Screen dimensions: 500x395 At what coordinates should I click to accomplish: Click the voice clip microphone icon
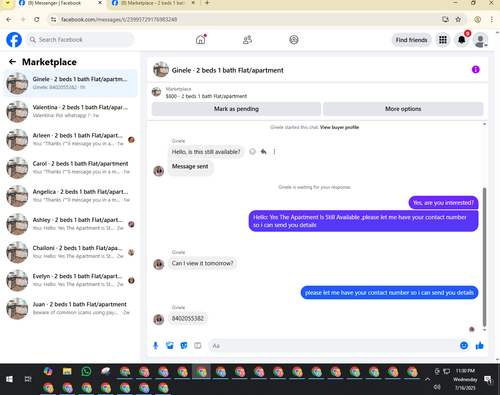click(155, 346)
